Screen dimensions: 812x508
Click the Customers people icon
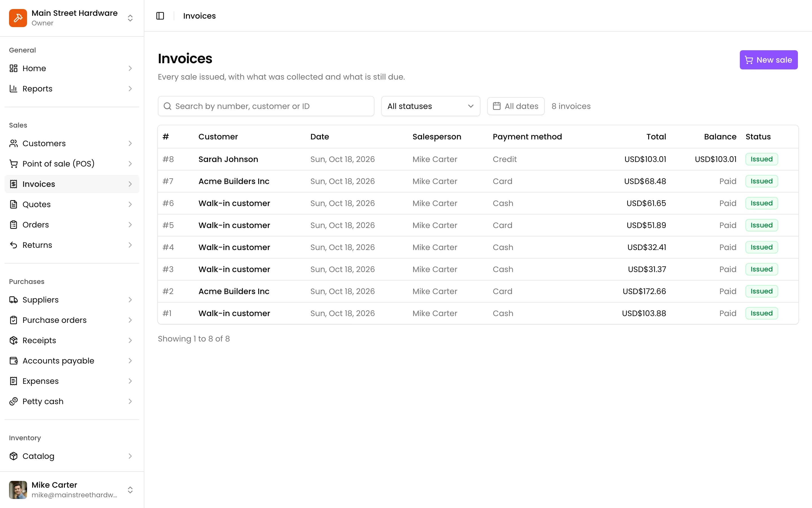[14, 143]
